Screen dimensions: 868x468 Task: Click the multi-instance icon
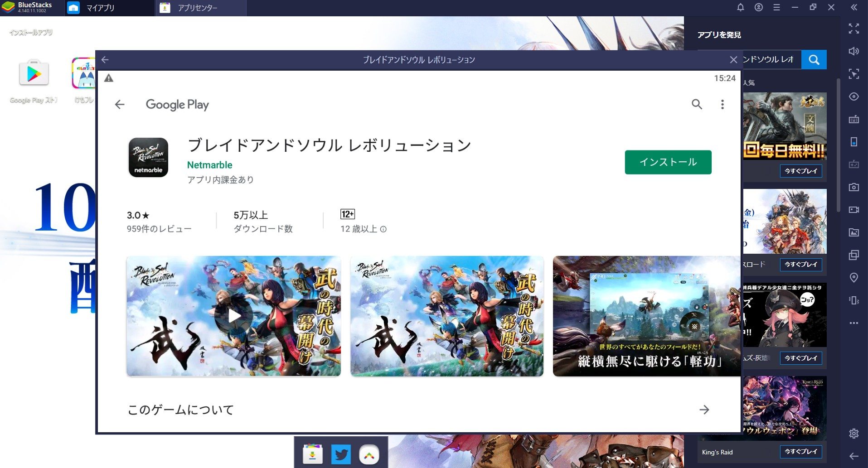click(854, 255)
